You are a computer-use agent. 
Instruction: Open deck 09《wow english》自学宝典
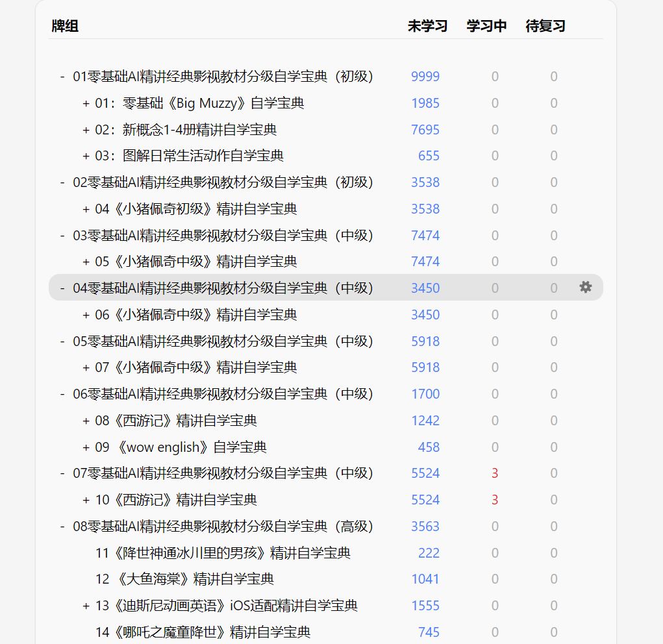[181, 447]
